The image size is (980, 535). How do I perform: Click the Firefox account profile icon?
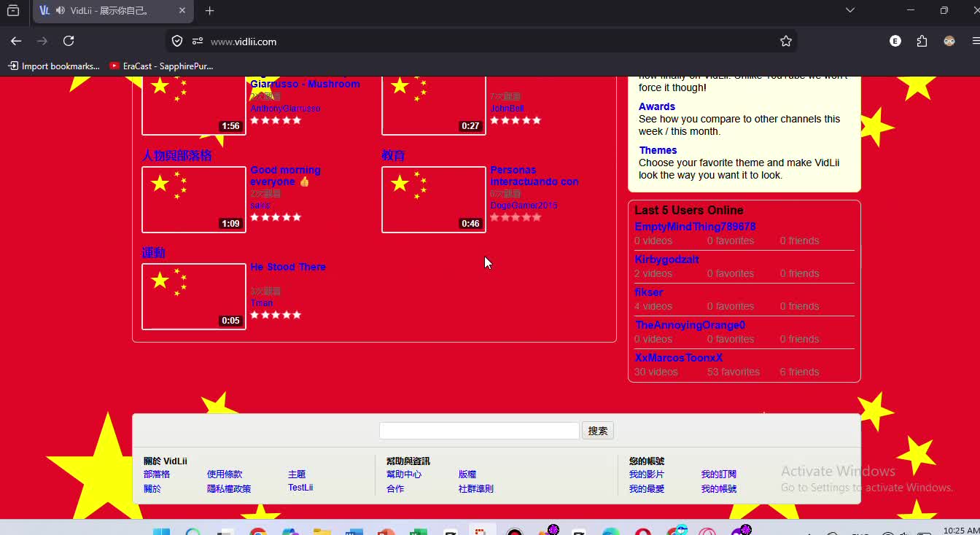(x=949, y=42)
